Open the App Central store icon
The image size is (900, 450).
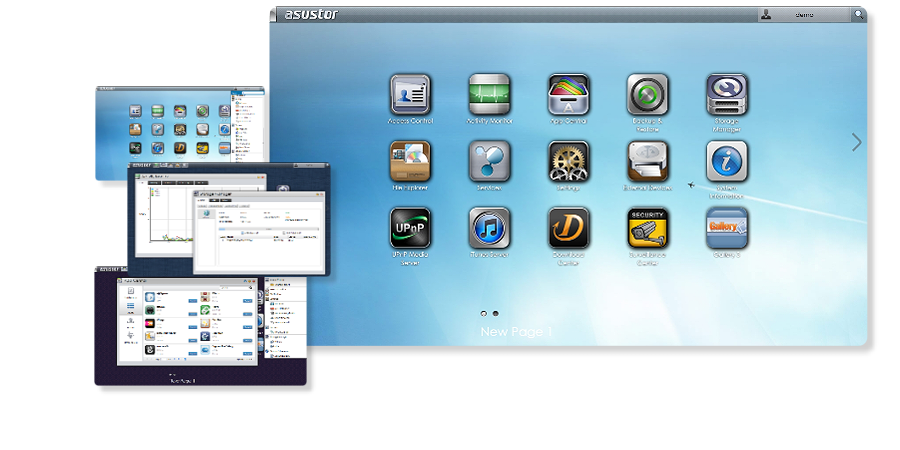[568, 95]
